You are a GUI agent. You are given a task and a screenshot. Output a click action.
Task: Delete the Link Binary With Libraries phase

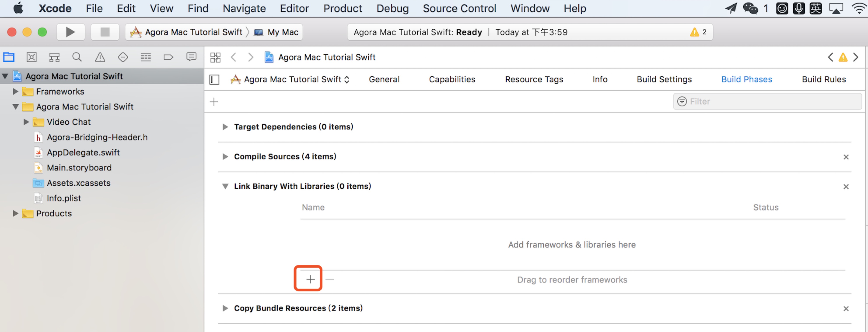(x=846, y=187)
